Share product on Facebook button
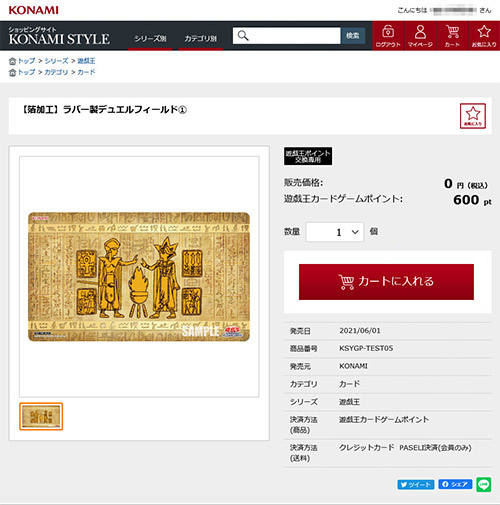 pos(455,484)
